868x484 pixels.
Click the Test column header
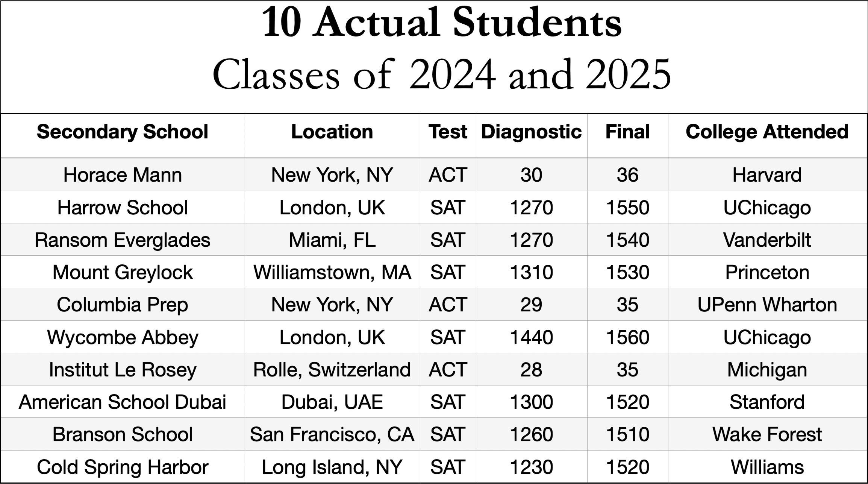click(448, 132)
